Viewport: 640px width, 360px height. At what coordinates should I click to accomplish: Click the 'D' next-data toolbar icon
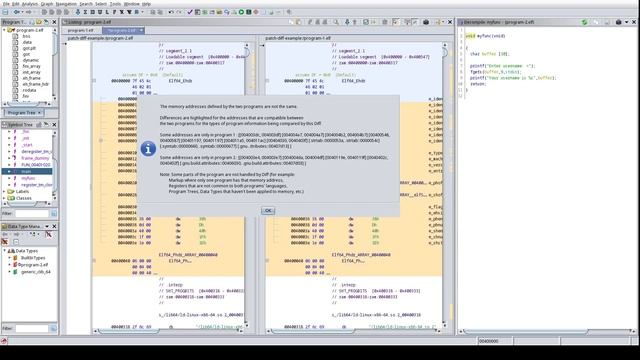(x=93, y=12)
